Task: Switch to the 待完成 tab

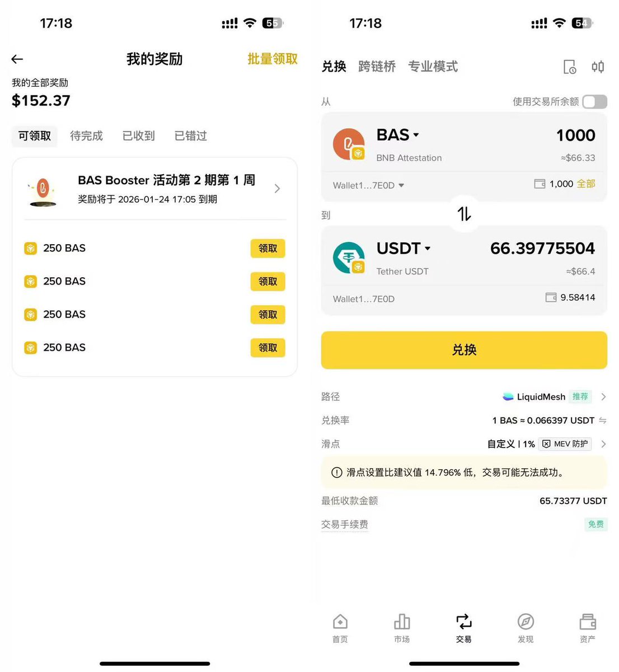Action: click(x=86, y=136)
